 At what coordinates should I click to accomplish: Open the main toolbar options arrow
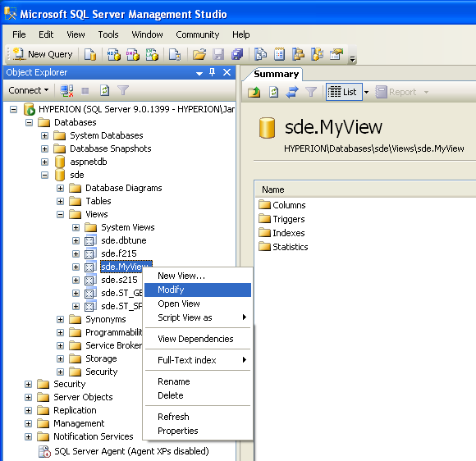(352, 58)
